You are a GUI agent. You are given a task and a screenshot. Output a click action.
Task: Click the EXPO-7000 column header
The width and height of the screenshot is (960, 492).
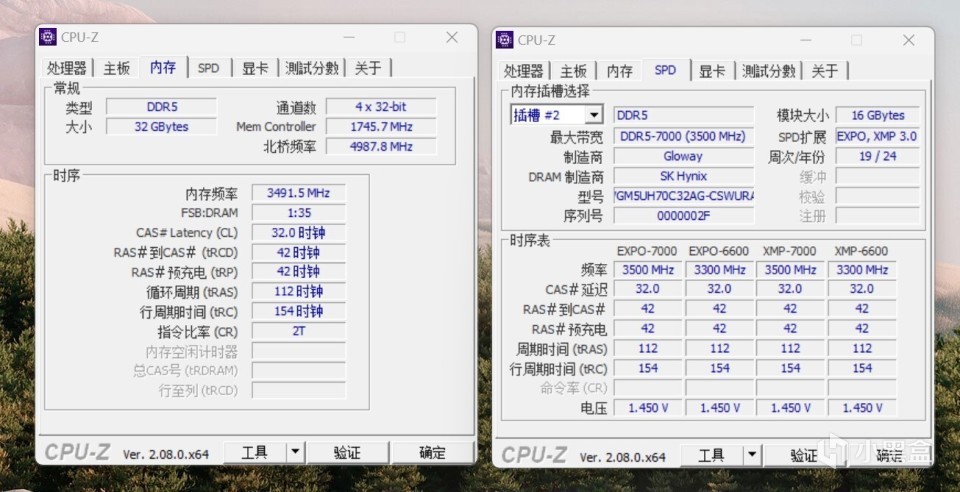647,251
